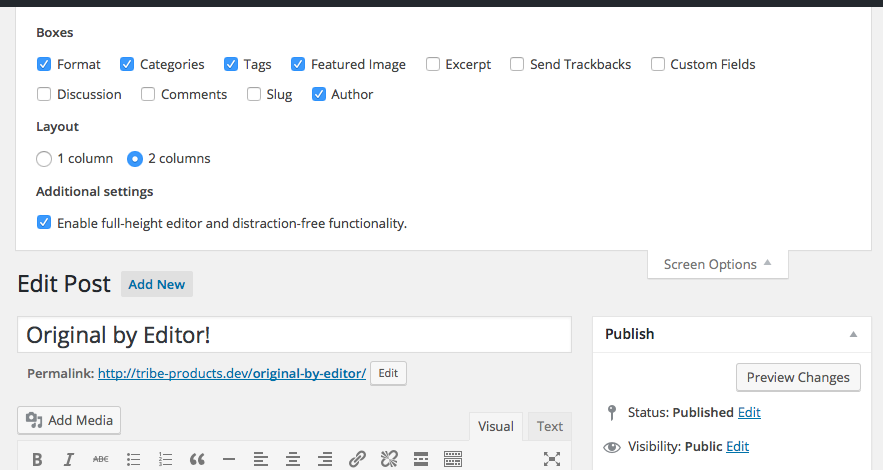Select the 1 column layout
This screenshot has width=883, height=470.
point(44,158)
